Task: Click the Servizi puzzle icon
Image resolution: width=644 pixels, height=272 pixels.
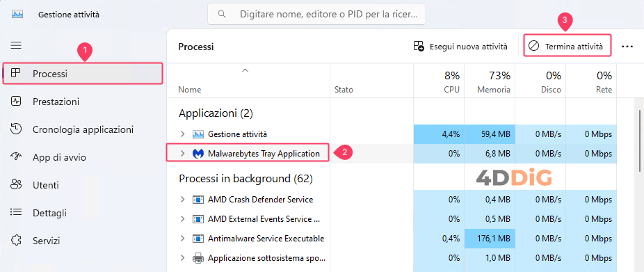Action: [15, 240]
